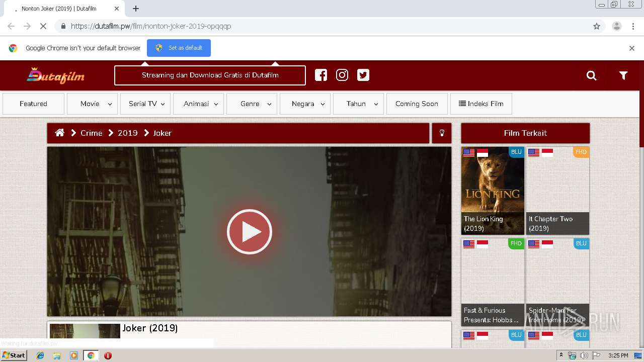The height and width of the screenshot is (362, 644).
Task: Expand the Negara dropdown
Action: point(305,104)
